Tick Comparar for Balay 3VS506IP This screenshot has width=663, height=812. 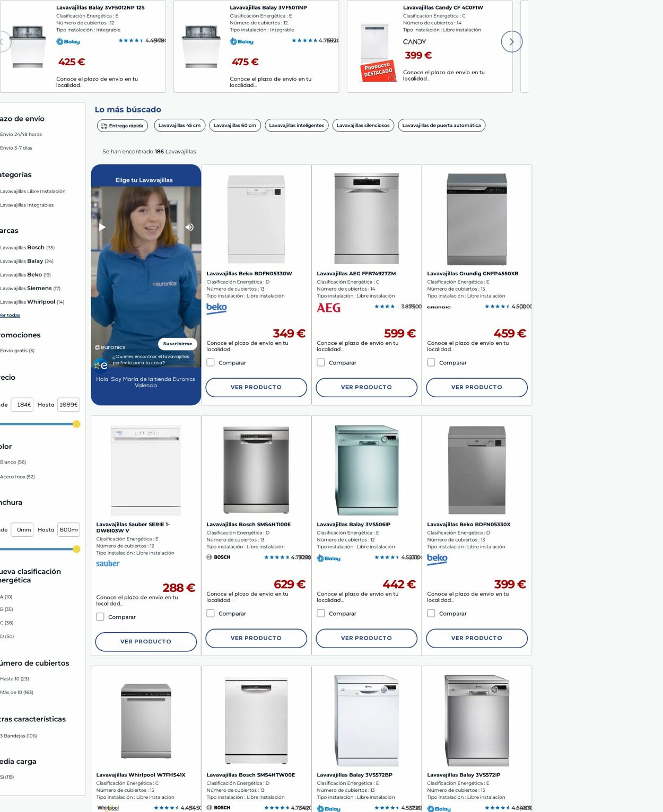[321, 613]
